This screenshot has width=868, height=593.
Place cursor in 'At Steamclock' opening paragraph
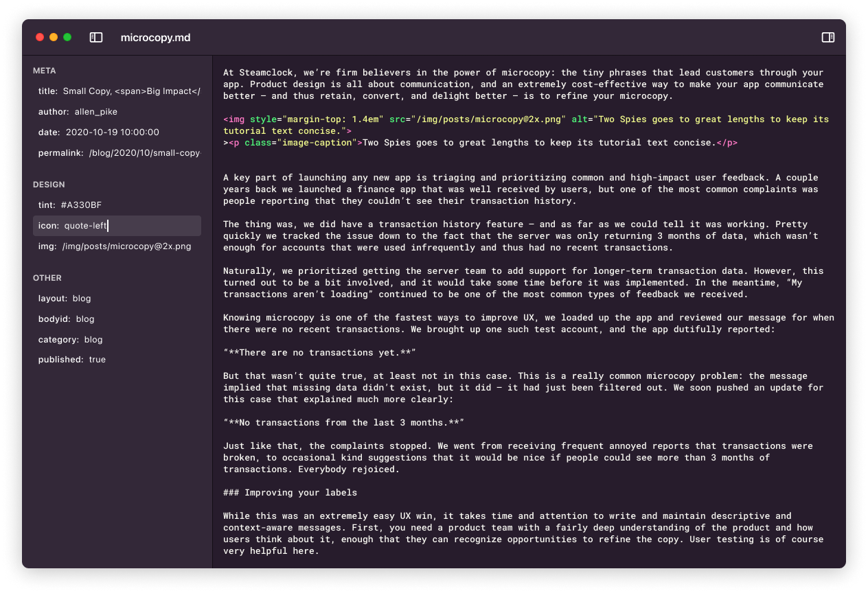[523, 84]
